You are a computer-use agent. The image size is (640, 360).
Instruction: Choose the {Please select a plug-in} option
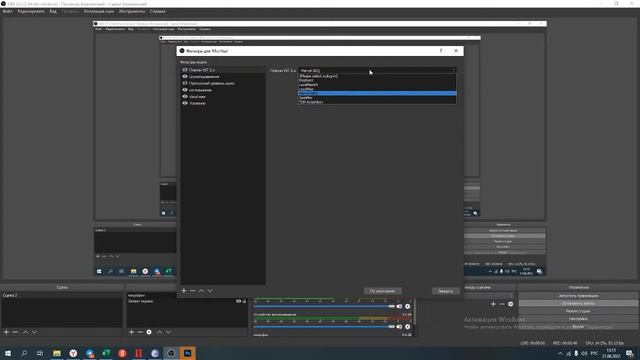click(377, 76)
